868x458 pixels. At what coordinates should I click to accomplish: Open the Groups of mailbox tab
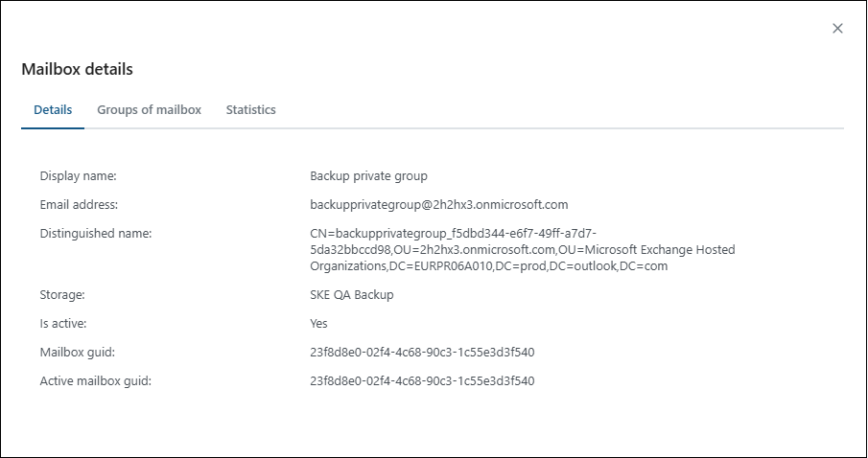tap(149, 110)
